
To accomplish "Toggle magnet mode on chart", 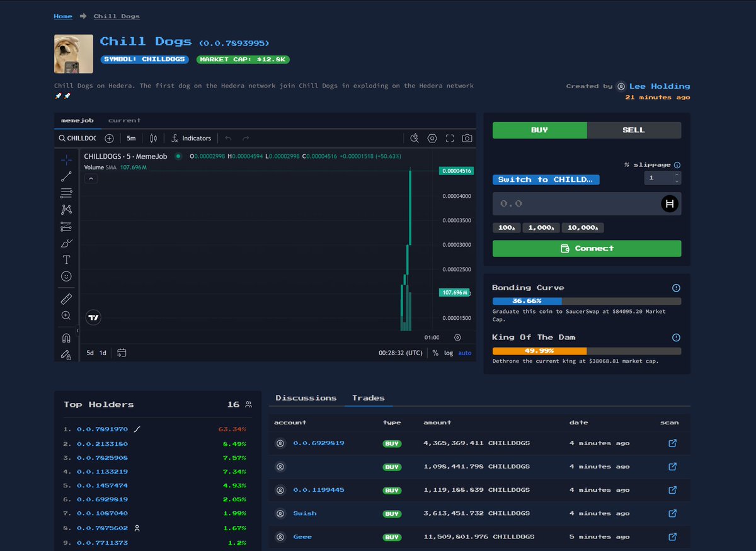I will coord(66,338).
